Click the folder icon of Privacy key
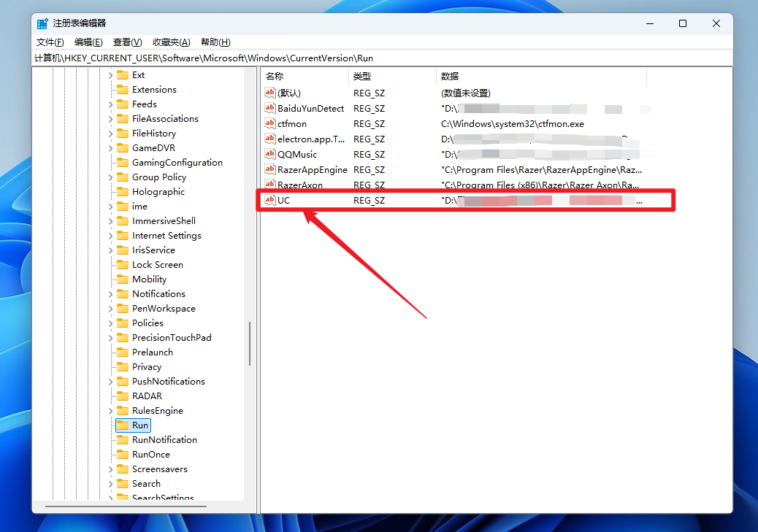This screenshot has width=758, height=532. [123, 367]
